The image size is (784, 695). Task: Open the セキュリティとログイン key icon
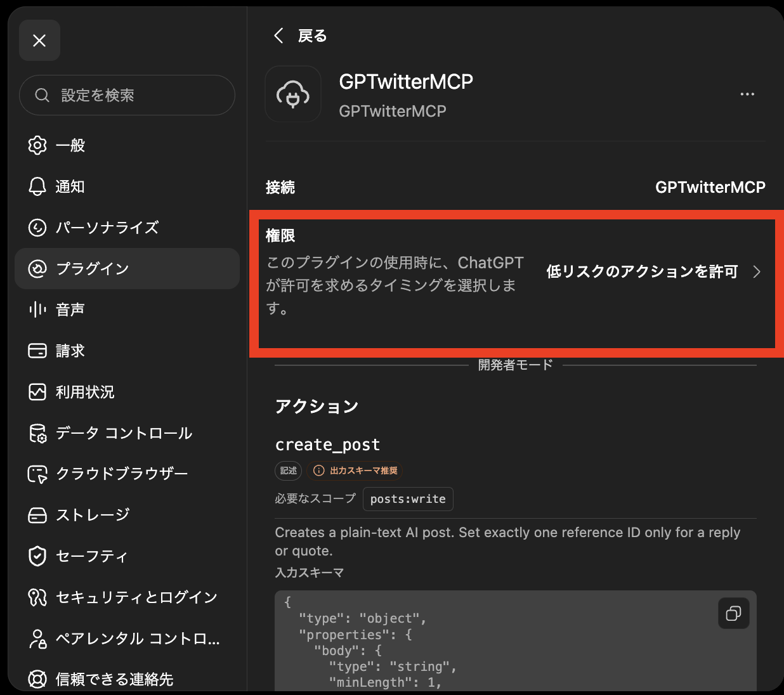point(37,597)
